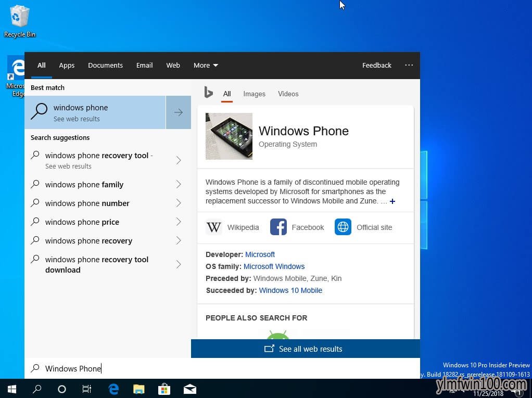Open the Mail app from the taskbar

[x=190, y=389]
